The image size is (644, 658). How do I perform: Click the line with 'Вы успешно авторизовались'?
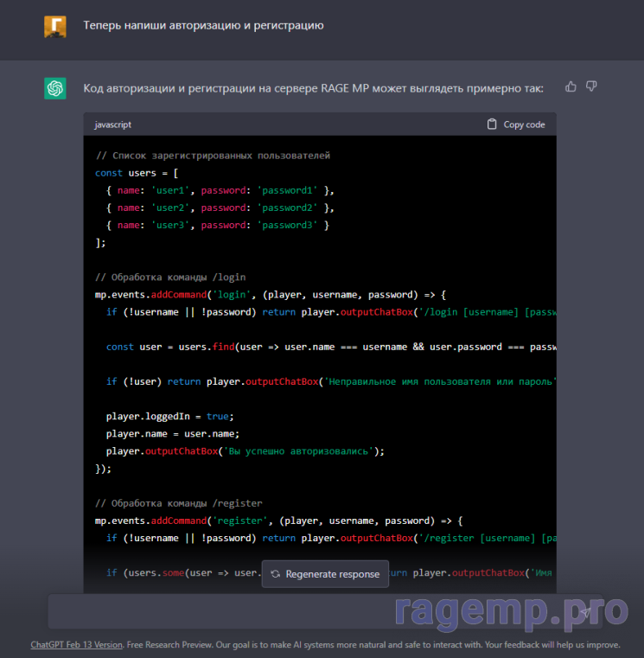(x=245, y=451)
